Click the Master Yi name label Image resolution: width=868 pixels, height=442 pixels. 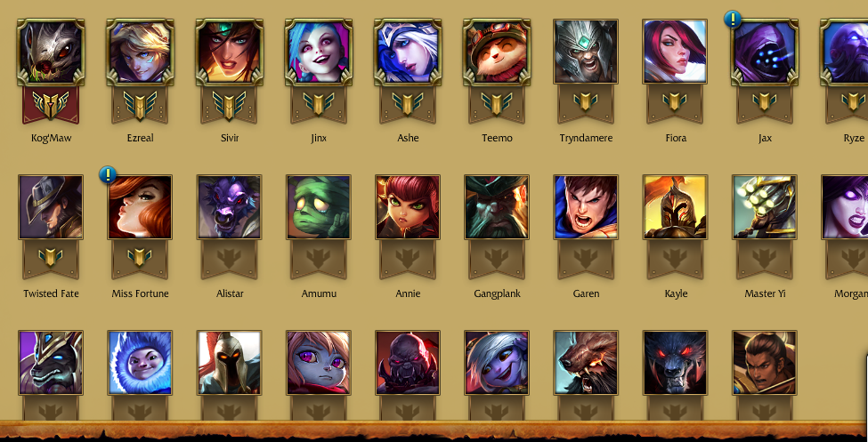765,293
